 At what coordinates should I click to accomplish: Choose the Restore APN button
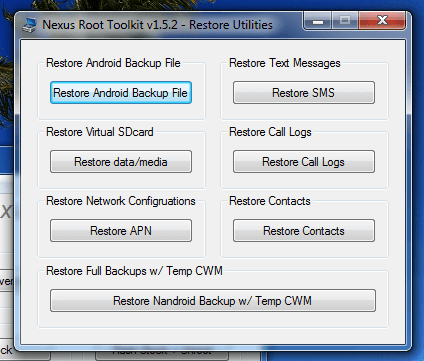121,231
